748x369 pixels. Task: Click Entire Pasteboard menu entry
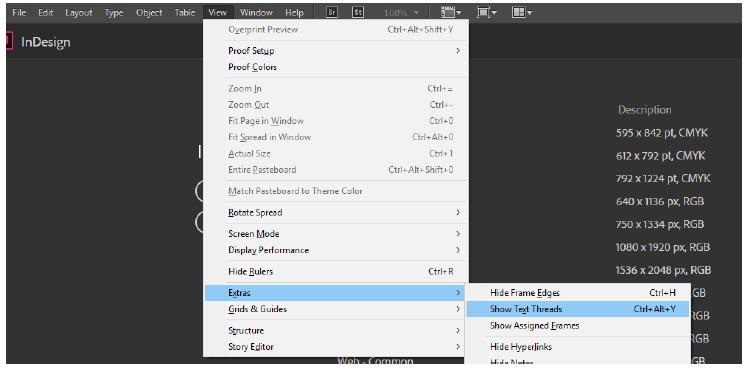(x=336, y=169)
